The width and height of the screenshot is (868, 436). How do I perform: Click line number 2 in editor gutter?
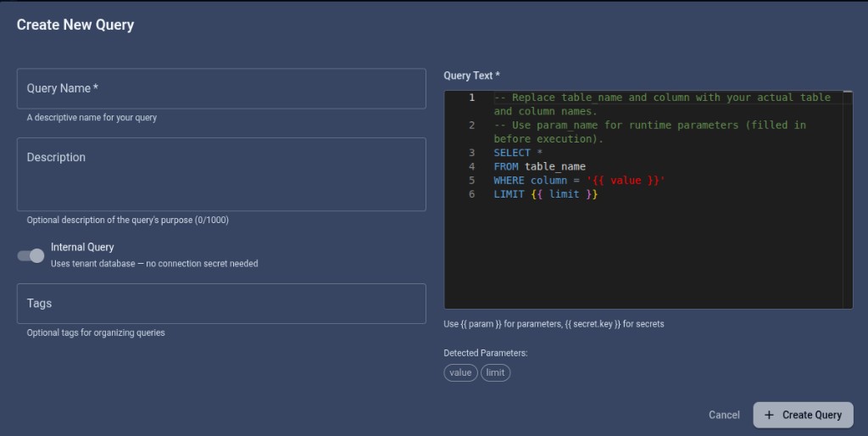click(x=471, y=126)
